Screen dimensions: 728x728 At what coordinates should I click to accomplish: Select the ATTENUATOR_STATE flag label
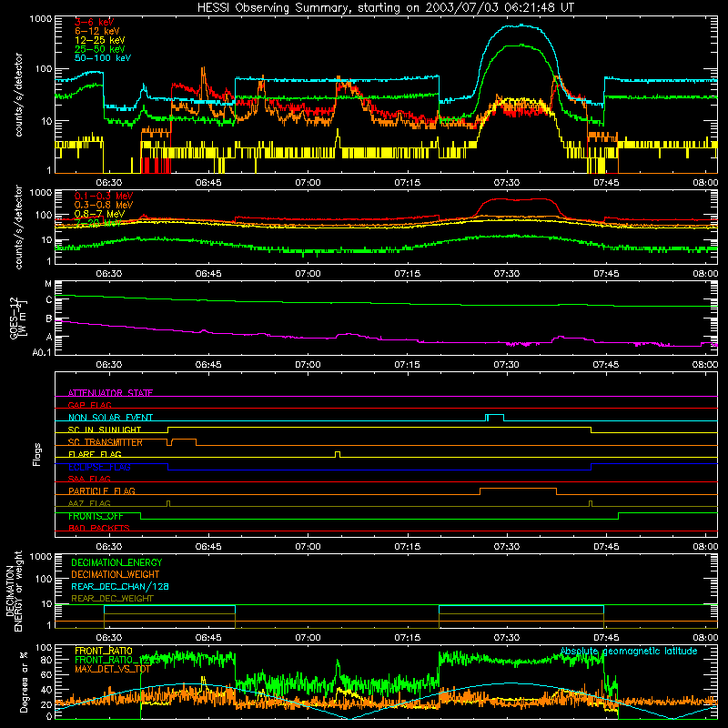(110, 393)
